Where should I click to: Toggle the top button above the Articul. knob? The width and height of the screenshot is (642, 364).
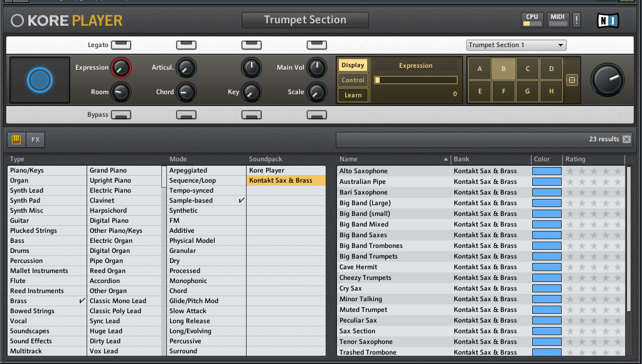[186, 45]
